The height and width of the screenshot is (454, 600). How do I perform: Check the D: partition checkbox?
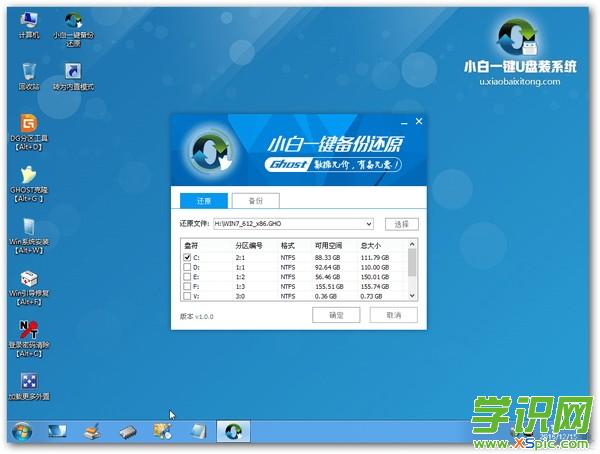point(187,267)
